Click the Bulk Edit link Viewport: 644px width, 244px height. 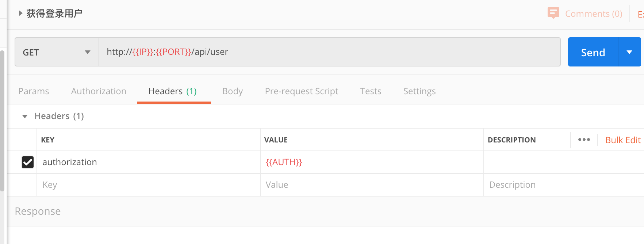point(623,140)
